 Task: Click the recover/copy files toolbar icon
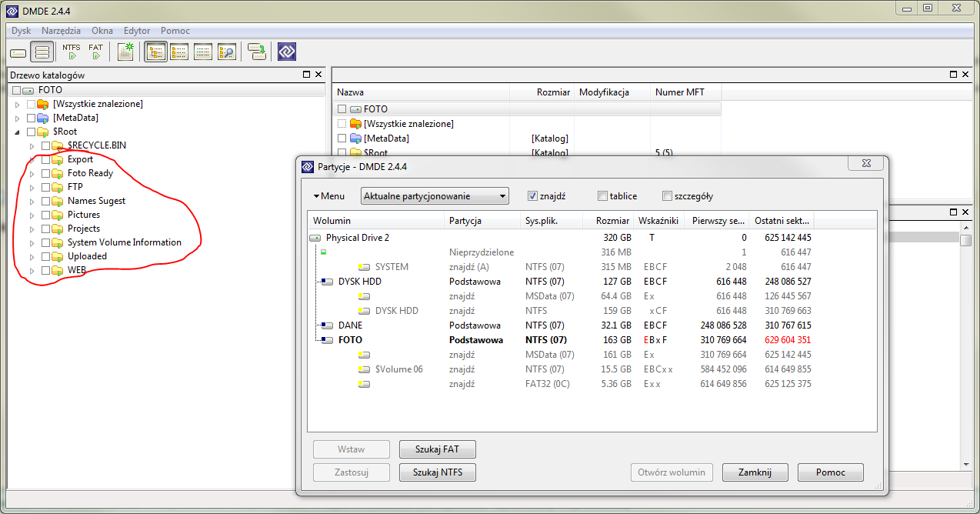click(x=256, y=52)
